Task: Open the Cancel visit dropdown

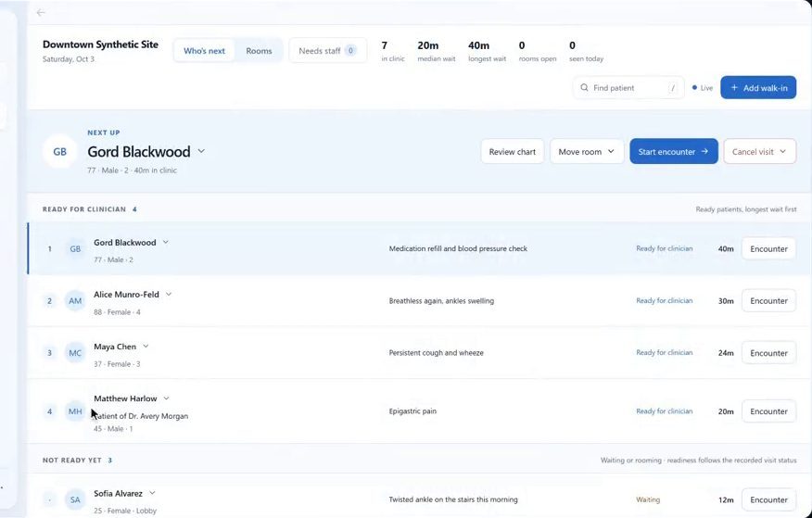Action: tap(759, 152)
